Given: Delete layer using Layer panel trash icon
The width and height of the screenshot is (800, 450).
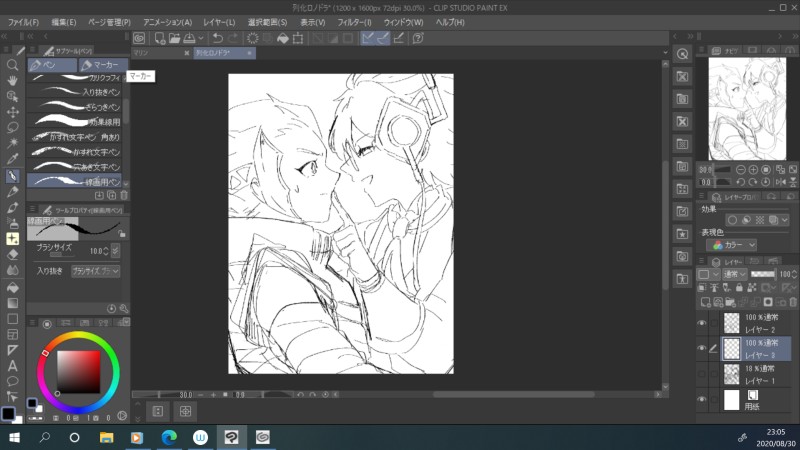Looking at the screenshot, I should 793,303.
